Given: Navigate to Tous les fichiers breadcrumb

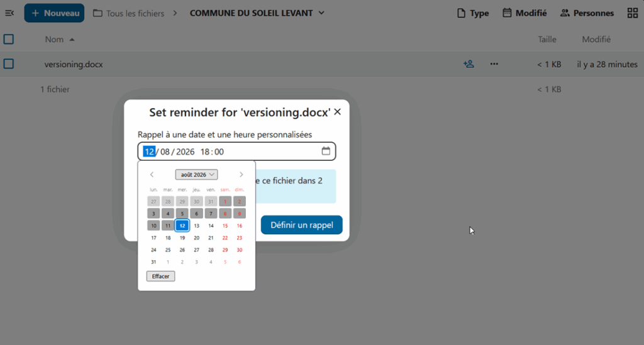Looking at the screenshot, I should tap(128, 13).
